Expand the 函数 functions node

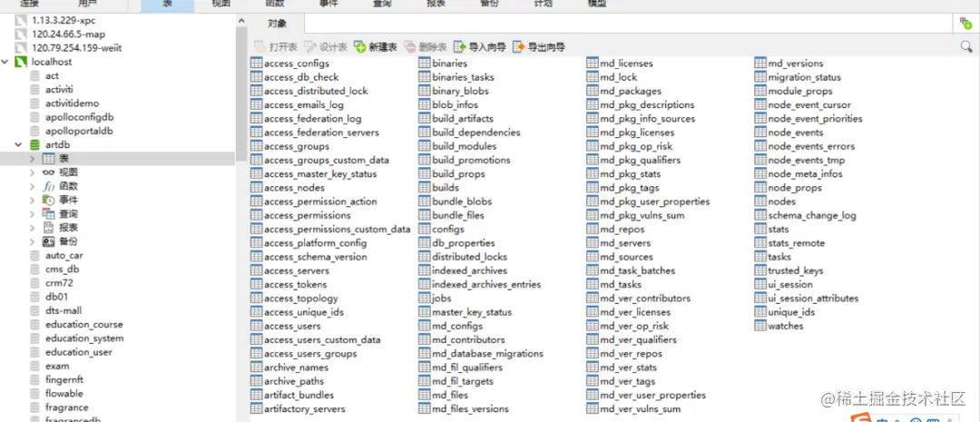33,186
